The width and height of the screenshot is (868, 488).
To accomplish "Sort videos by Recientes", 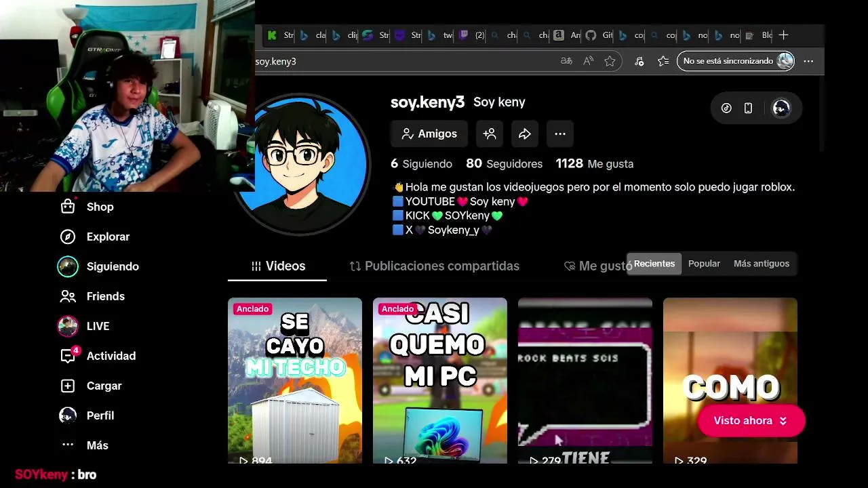I will point(654,264).
